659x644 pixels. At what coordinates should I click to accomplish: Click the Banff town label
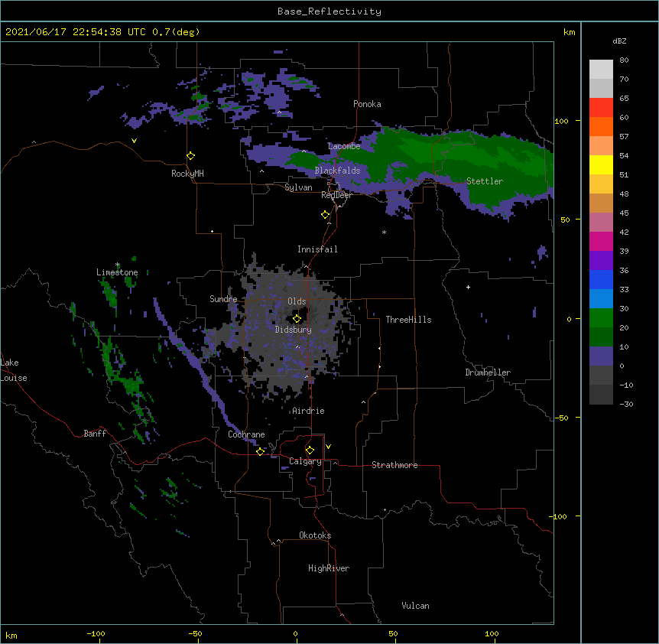[95, 434]
